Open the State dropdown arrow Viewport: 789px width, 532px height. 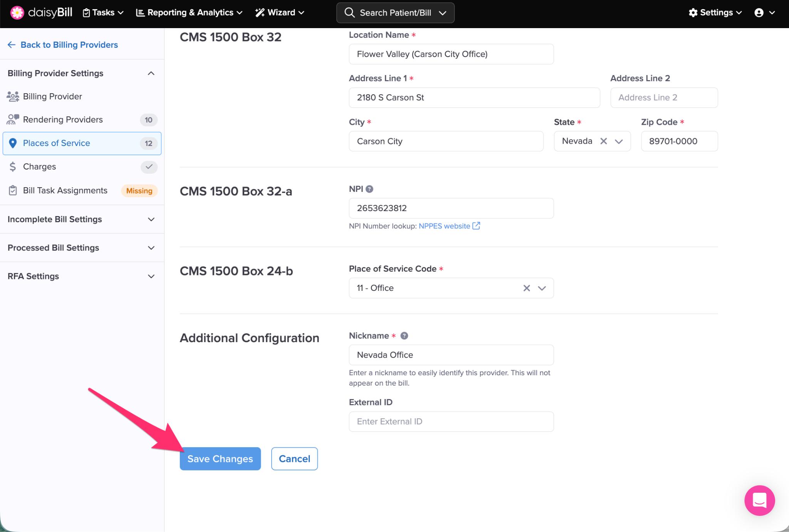point(619,141)
